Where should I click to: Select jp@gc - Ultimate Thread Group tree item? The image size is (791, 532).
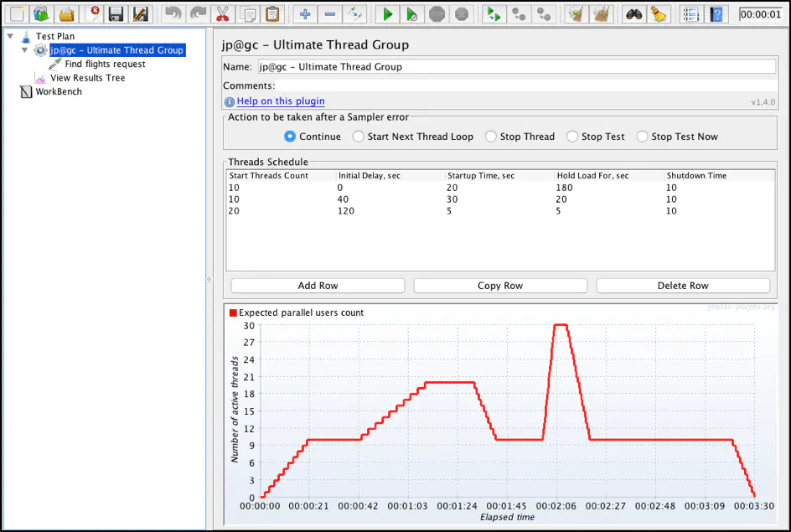117,50
